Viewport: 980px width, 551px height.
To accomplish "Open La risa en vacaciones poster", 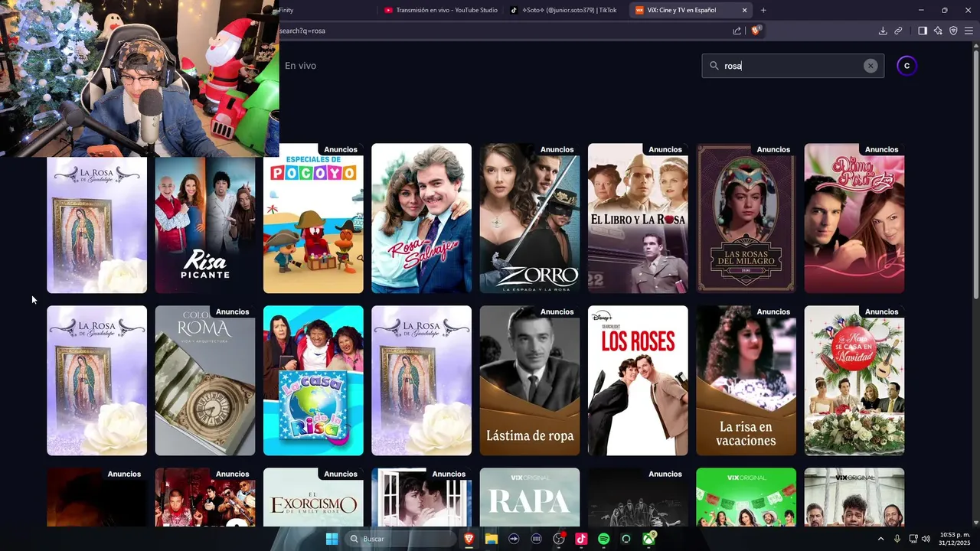I will (746, 380).
